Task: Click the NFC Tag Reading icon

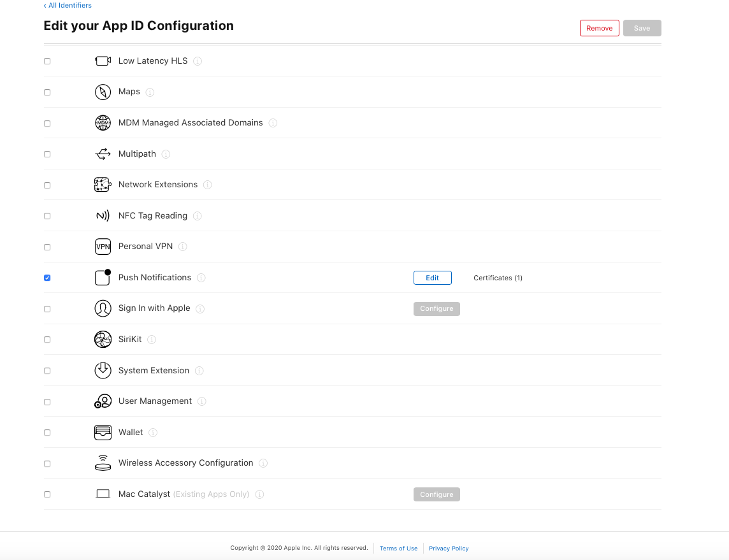Action: (x=103, y=216)
